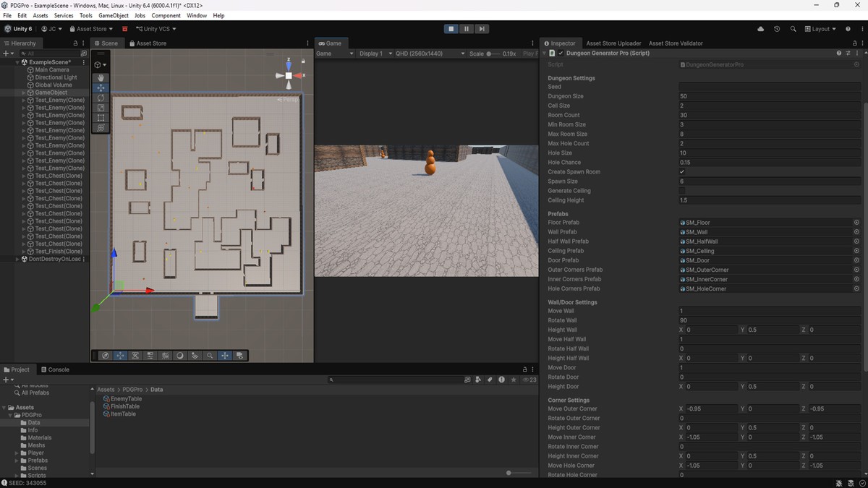Click Scene overlay 2D-style first toolbar icon

click(106, 356)
